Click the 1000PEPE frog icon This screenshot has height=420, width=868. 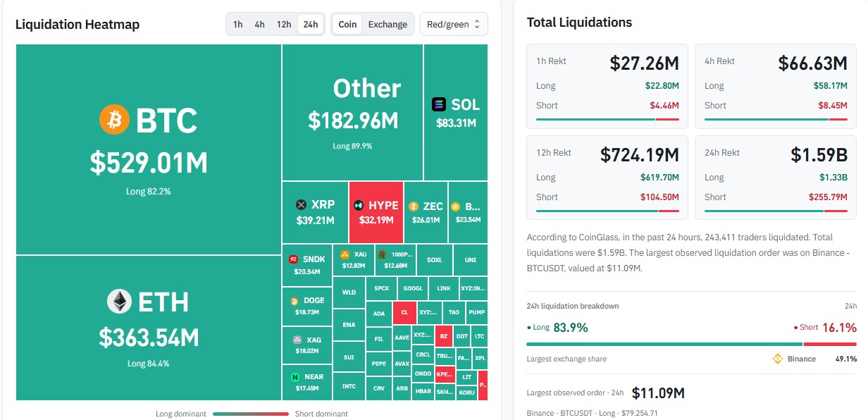point(381,254)
